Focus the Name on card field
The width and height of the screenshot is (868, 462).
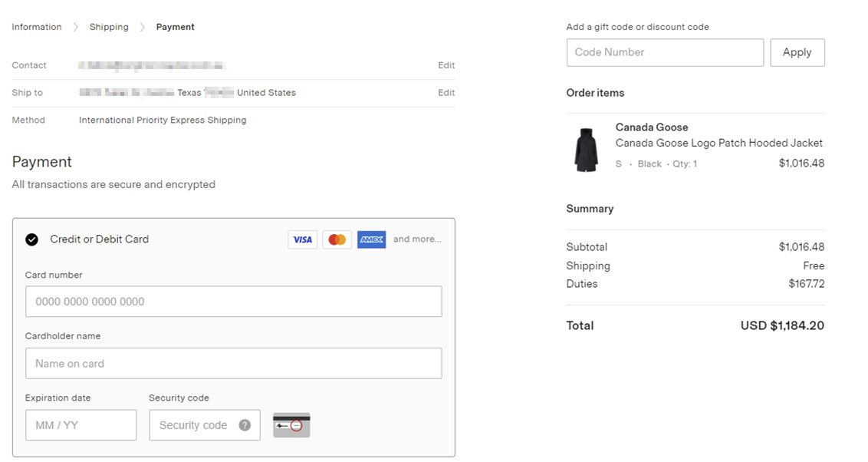(234, 364)
